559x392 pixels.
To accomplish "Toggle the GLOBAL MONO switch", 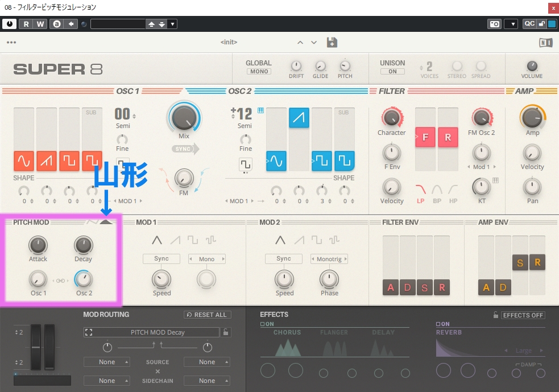I will click(x=258, y=72).
